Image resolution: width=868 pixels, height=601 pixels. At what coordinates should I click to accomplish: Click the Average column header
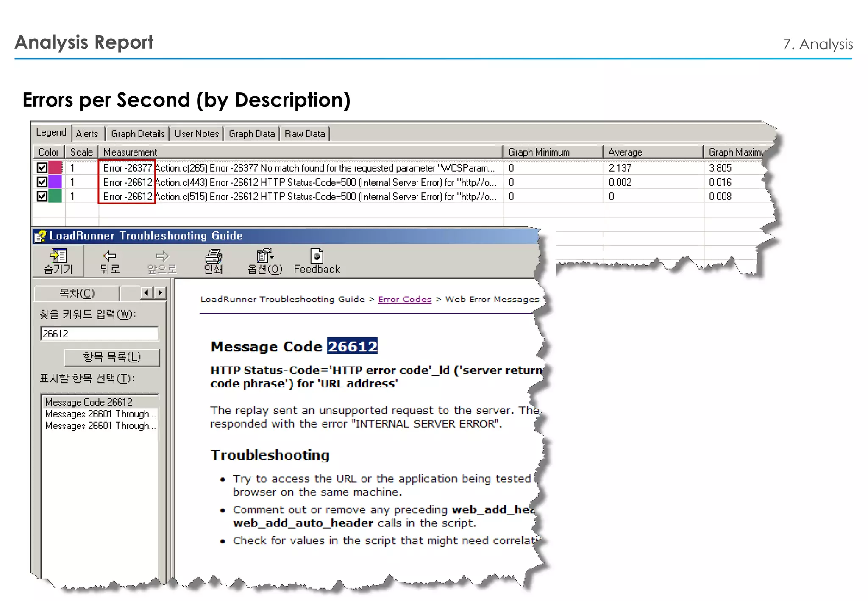point(653,152)
